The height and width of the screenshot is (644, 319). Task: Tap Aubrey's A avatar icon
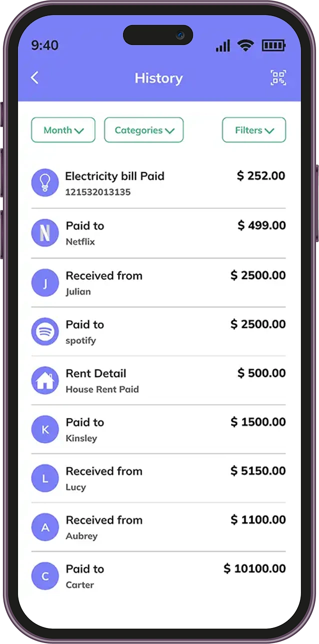45,527
